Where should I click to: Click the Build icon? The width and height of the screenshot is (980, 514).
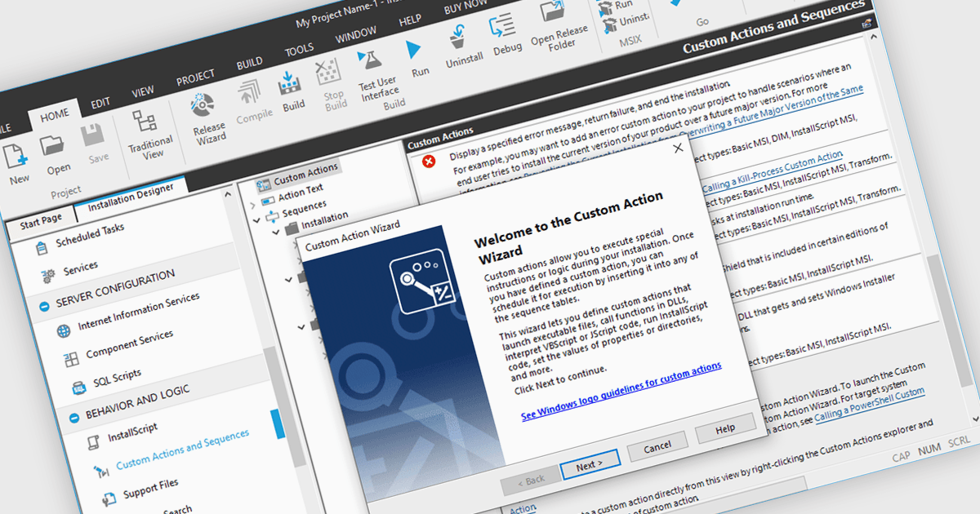pyautogui.click(x=290, y=83)
